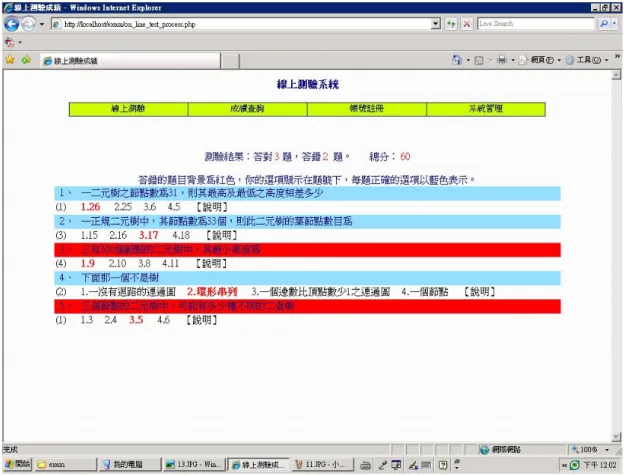Screen dimensions: 624x476
Task: Click the browser Forward arrow button
Action: [28, 24]
